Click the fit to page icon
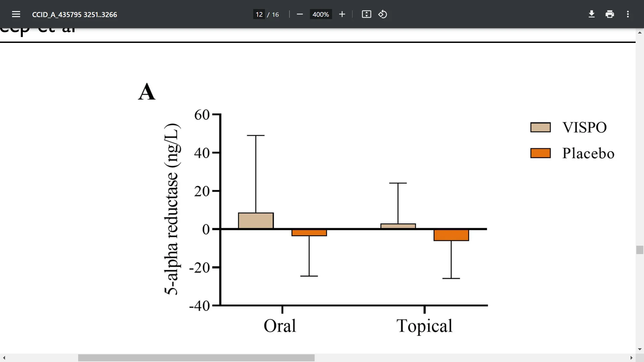This screenshot has height=362, width=644. 366,14
